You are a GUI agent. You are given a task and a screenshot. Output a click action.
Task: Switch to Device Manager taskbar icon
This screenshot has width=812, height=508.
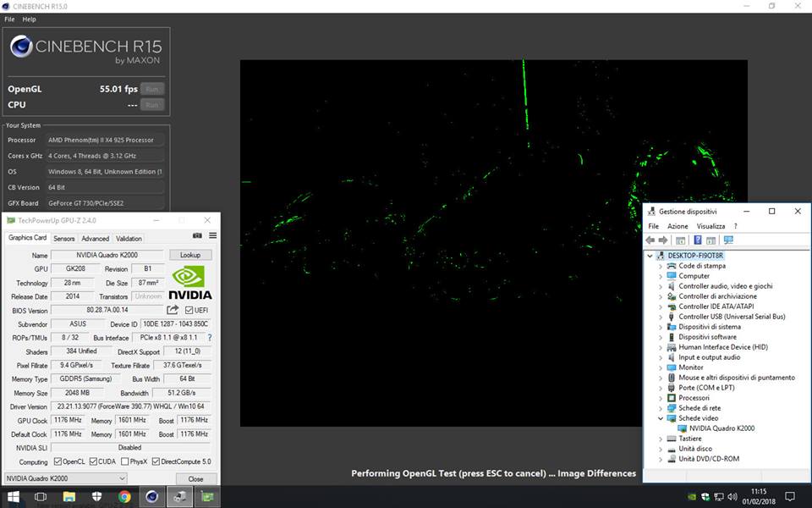179,497
